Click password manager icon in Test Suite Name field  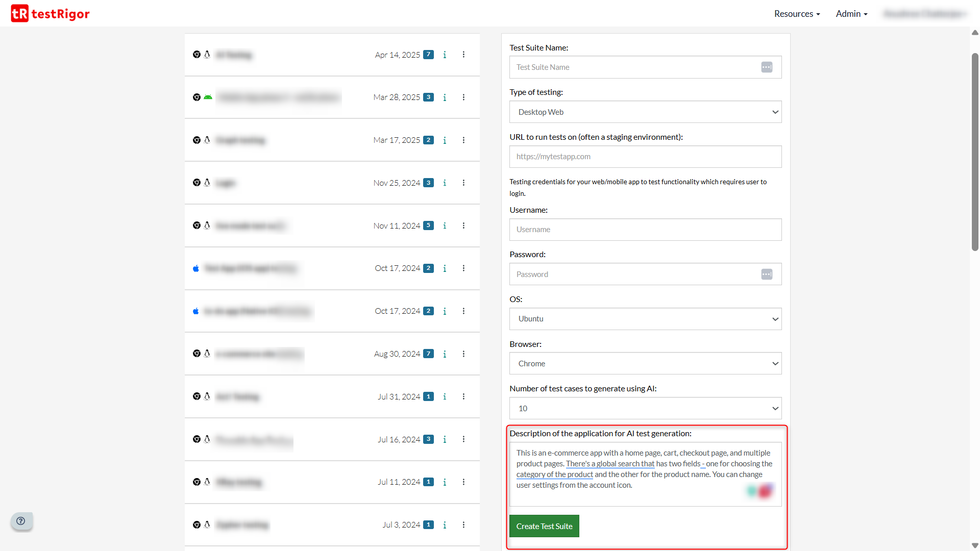[x=766, y=67]
